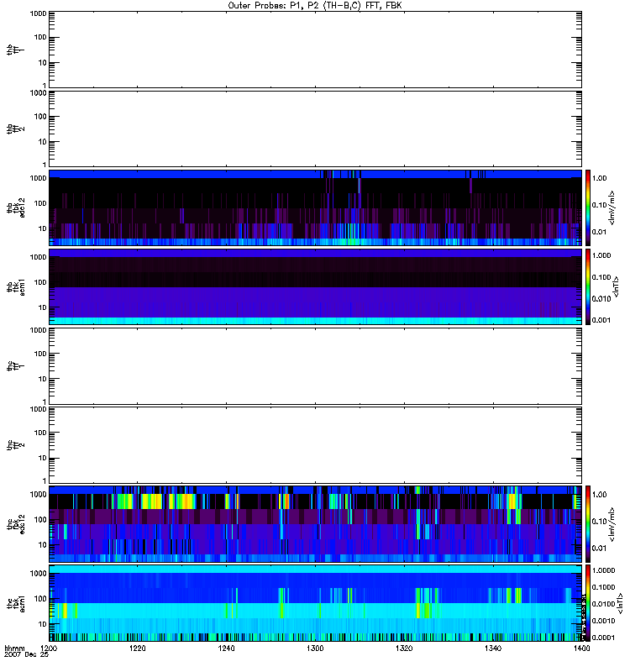Viewport: 630px width, 672px height.
Task: Click the "10" y-axis tick in thc fff 1
Action: coord(43,379)
